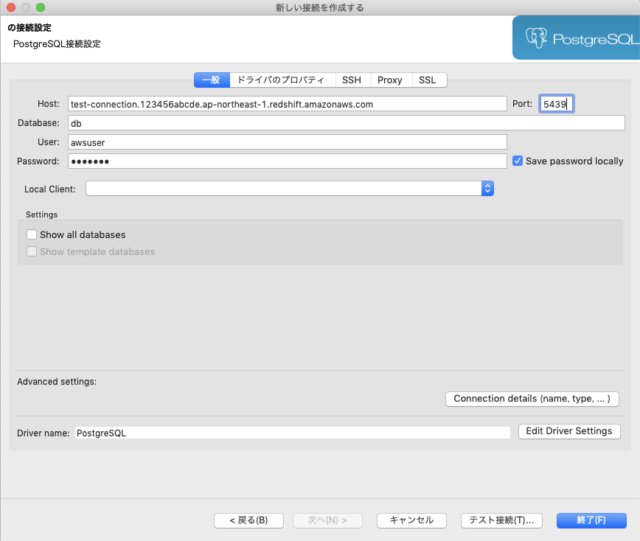Viewport: 640px width, 541px height.
Task: Switch to the 一般 tab
Action: pyautogui.click(x=212, y=80)
